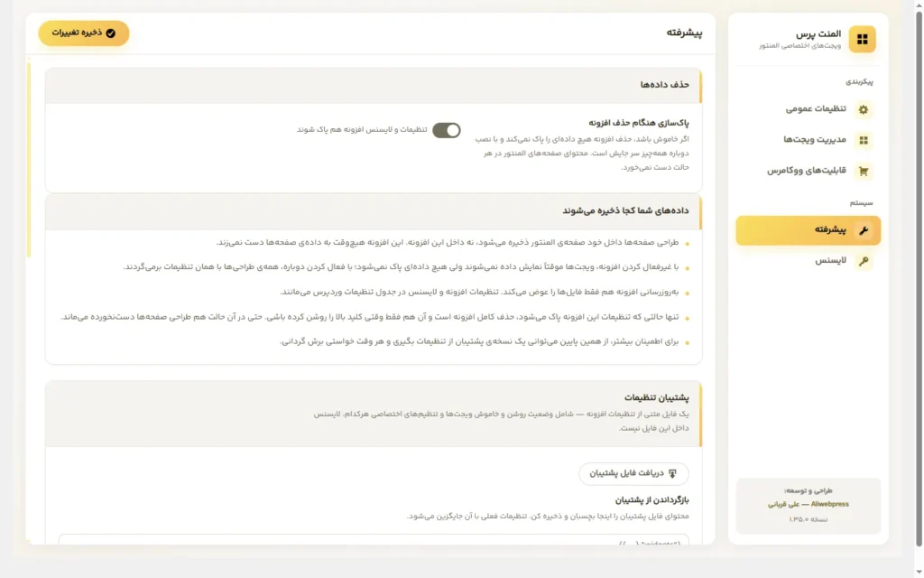Viewport: 924px width, 578px height.
Task: Click the پیکربندی sidebar group label
Action: (x=859, y=82)
